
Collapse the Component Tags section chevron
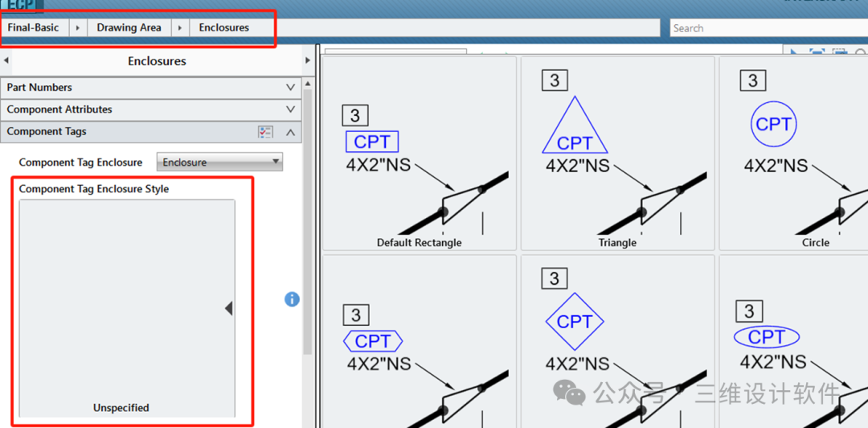290,132
